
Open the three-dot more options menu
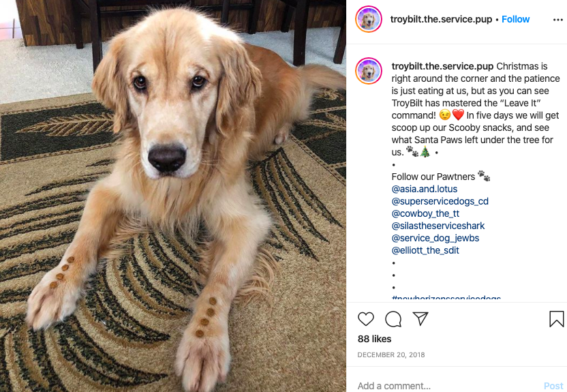click(x=558, y=20)
